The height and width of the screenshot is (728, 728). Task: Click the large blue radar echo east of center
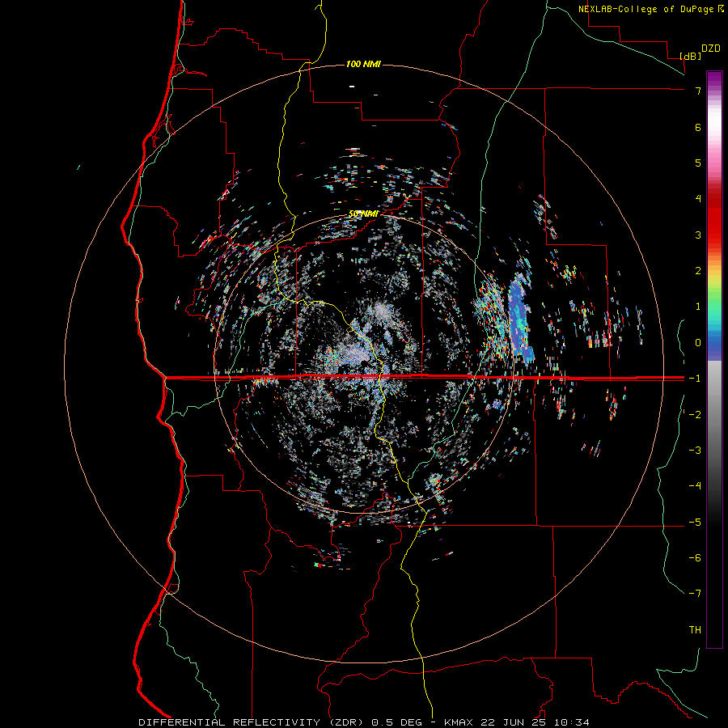coord(520,320)
